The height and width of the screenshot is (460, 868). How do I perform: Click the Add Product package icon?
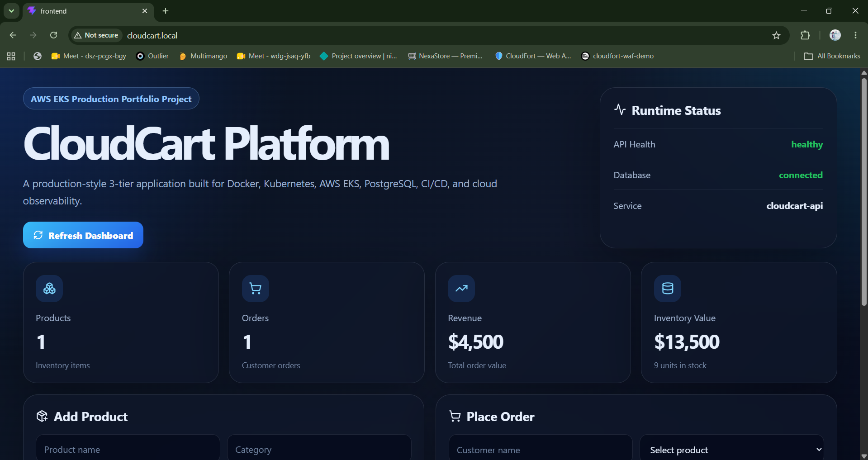[42, 416]
